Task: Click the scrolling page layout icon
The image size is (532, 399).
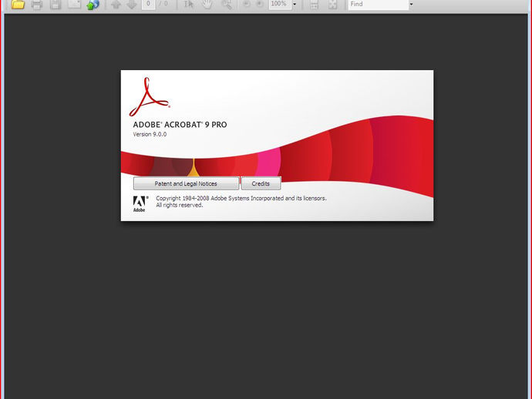Action: 314,5
